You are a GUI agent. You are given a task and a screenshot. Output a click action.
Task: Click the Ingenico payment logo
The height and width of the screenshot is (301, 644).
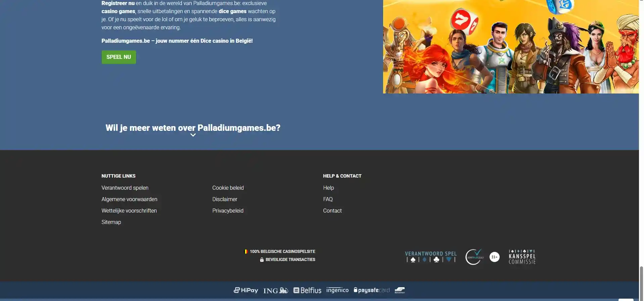point(337,290)
